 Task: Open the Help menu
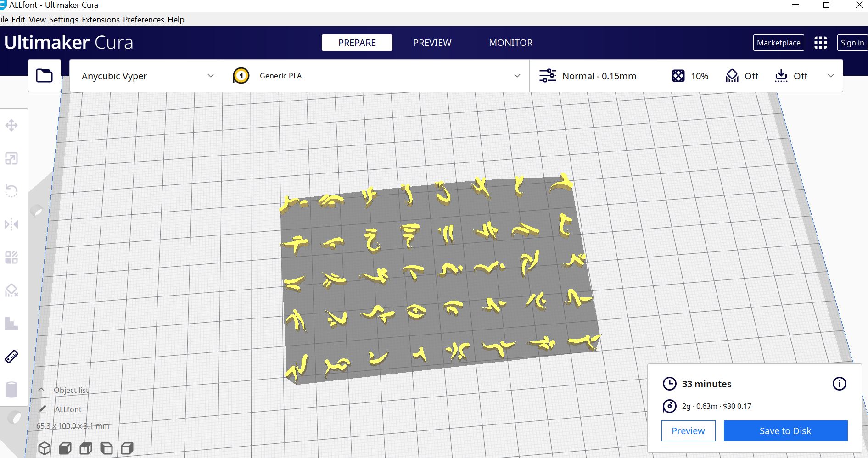point(176,20)
